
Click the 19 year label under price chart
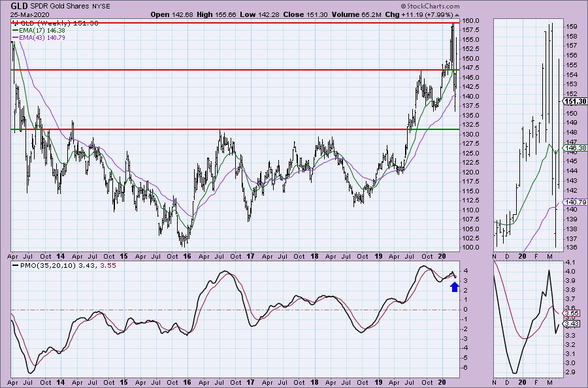(x=378, y=257)
